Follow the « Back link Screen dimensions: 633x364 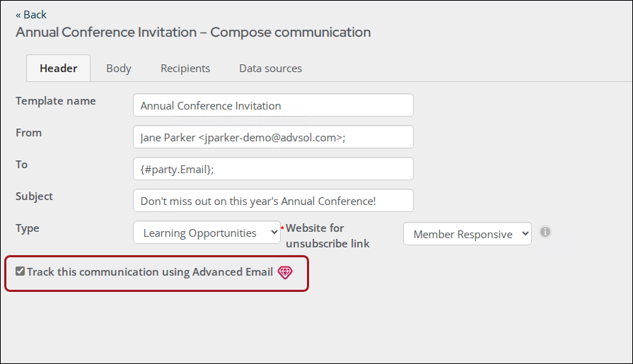[x=31, y=15]
